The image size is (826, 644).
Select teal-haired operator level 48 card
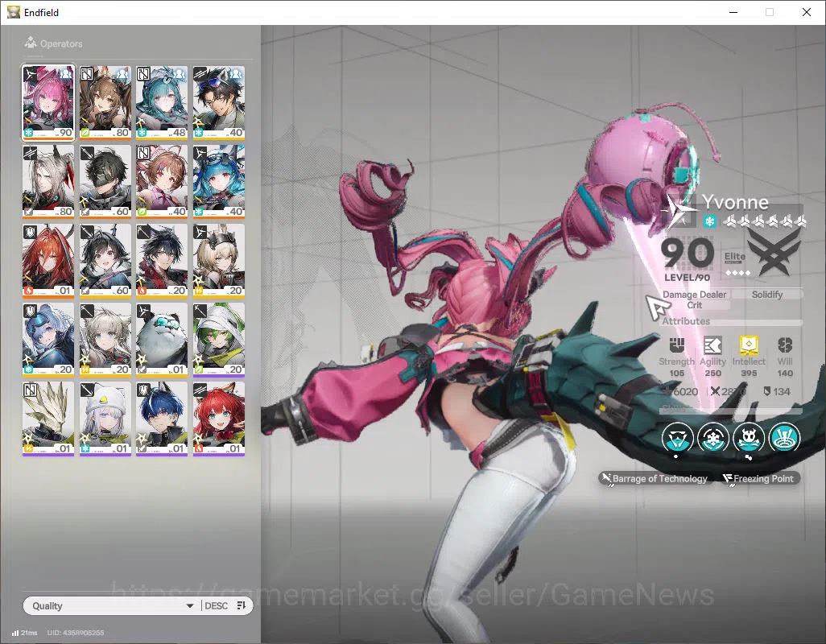pyautogui.click(x=162, y=103)
